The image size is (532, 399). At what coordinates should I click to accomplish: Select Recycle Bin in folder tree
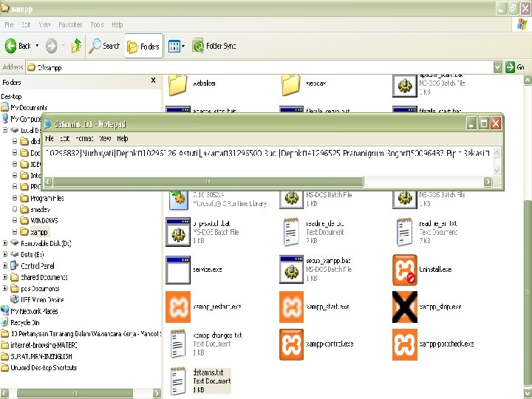(x=25, y=322)
